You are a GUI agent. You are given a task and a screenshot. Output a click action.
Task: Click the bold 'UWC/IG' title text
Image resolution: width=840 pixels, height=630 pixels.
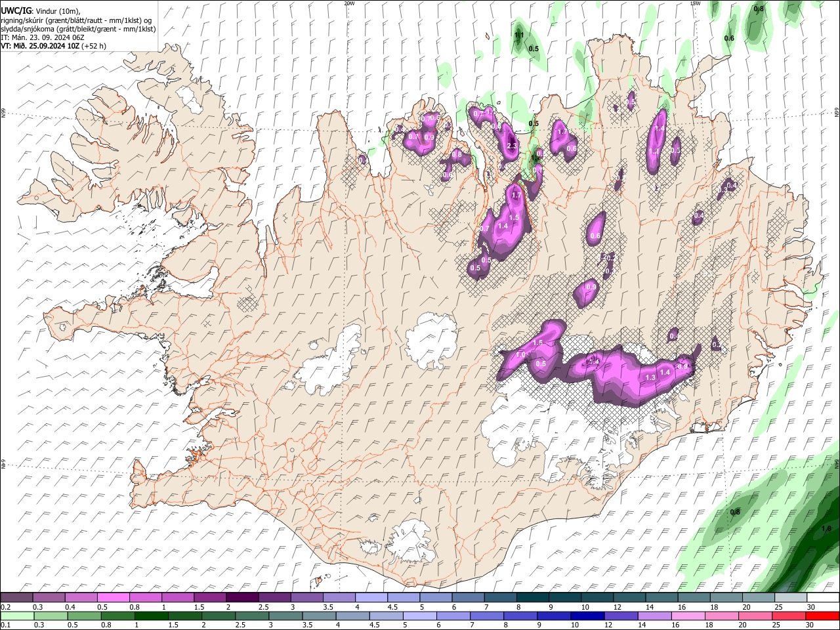(16, 10)
